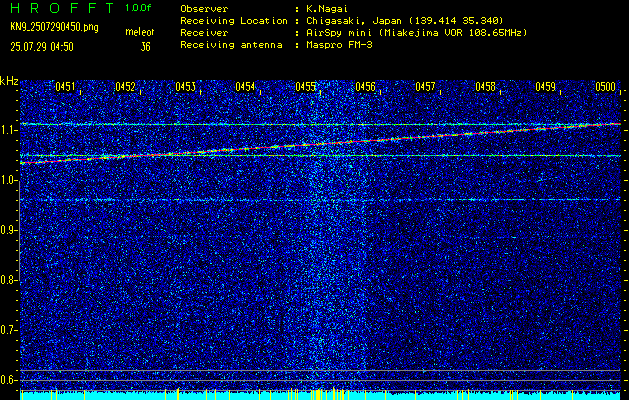The height and width of the screenshot is (400, 629).
Task: Click the 0.9 kHz axis label
Action: pos(8,230)
